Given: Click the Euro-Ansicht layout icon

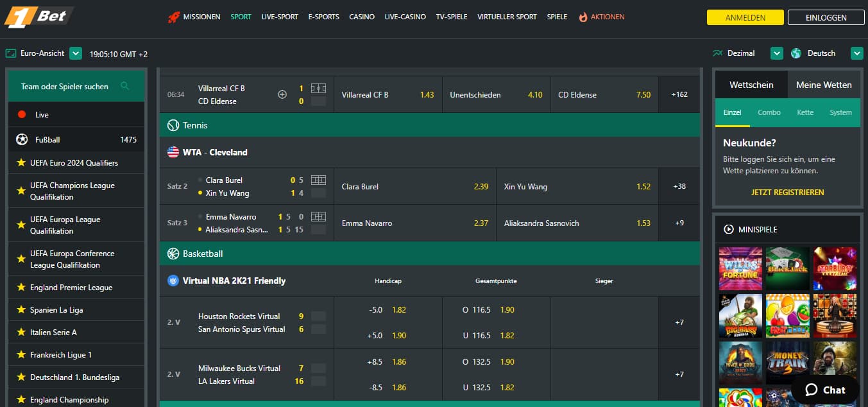Looking at the screenshot, I should pos(10,53).
